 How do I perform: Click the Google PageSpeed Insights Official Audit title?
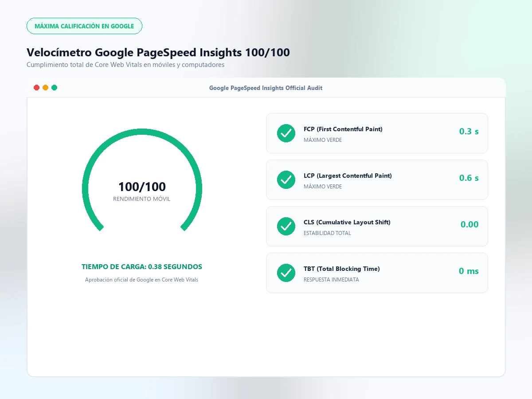click(266, 88)
